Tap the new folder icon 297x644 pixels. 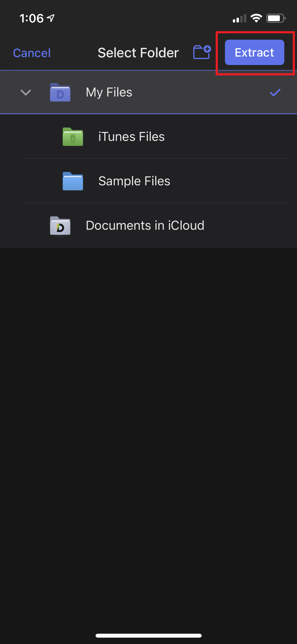tap(202, 52)
